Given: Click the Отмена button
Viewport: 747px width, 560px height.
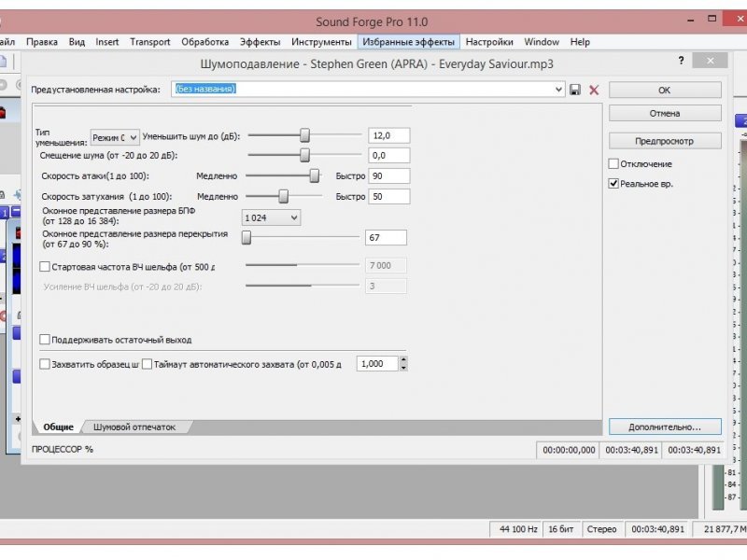Looking at the screenshot, I should (x=665, y=113).
